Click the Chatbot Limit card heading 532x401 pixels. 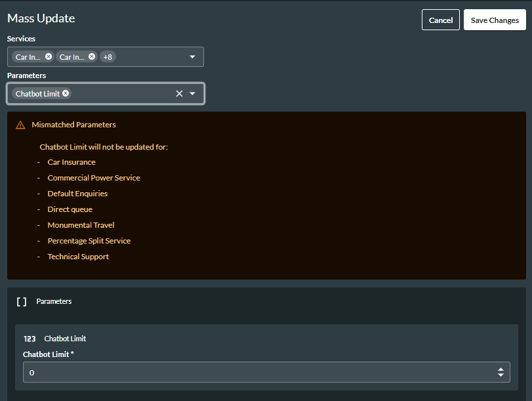tap(65, 339)
